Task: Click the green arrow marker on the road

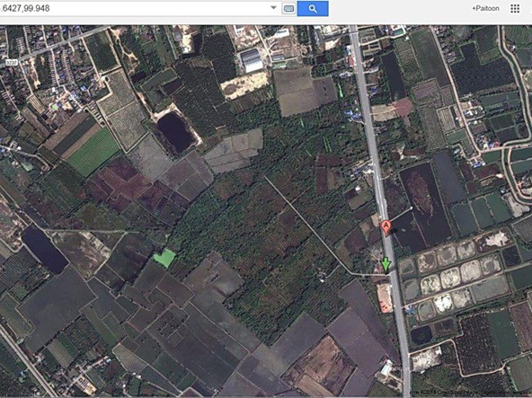Action: coord(386,265)
